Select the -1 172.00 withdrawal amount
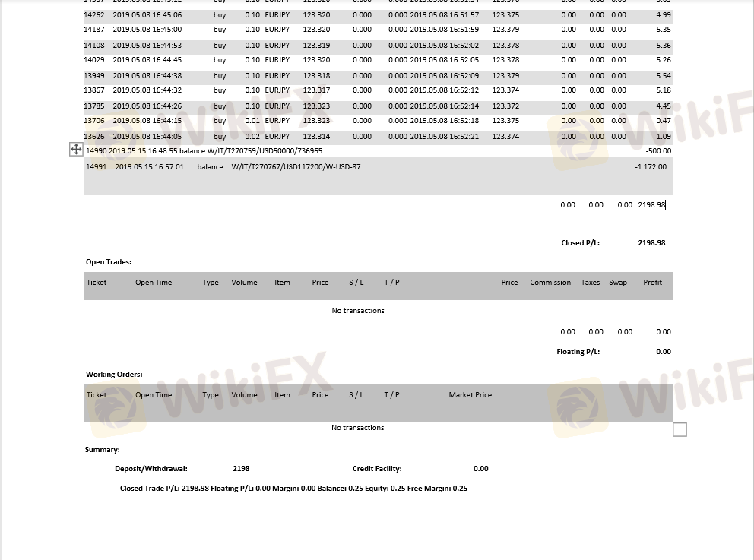 pos(651,167)
